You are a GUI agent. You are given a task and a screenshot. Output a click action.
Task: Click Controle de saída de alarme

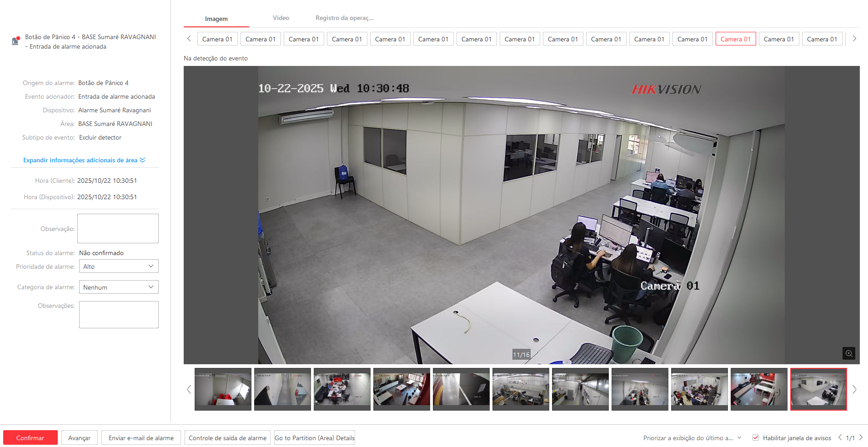[227, 438]
